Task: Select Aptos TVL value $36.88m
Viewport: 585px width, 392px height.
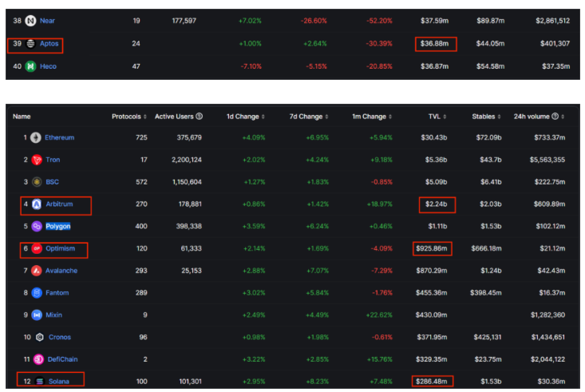Action: 435,44
